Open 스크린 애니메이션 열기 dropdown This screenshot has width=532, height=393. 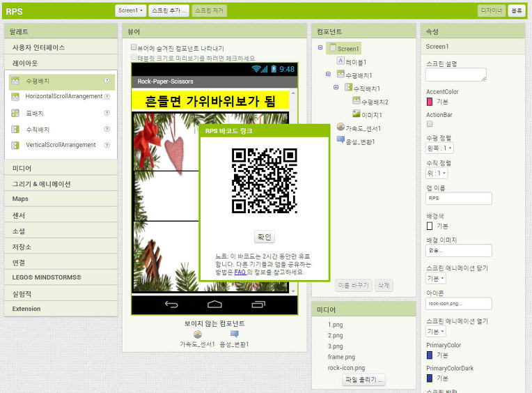[436, 331]
